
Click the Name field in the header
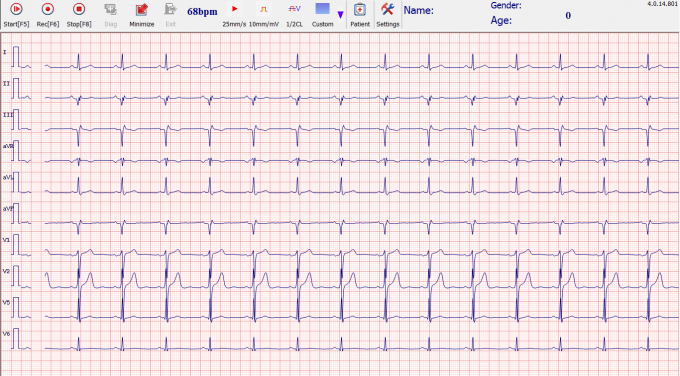[x=418, y=10]
